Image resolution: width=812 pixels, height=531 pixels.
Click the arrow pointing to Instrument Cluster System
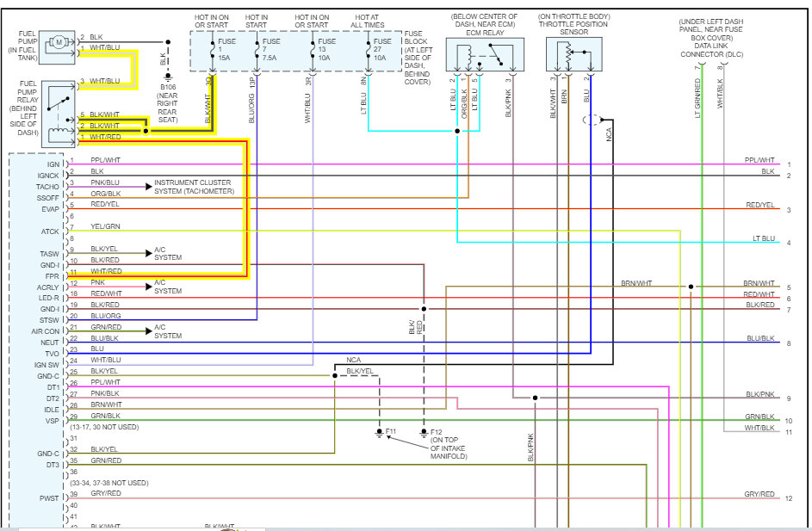[x=149, y=186]
